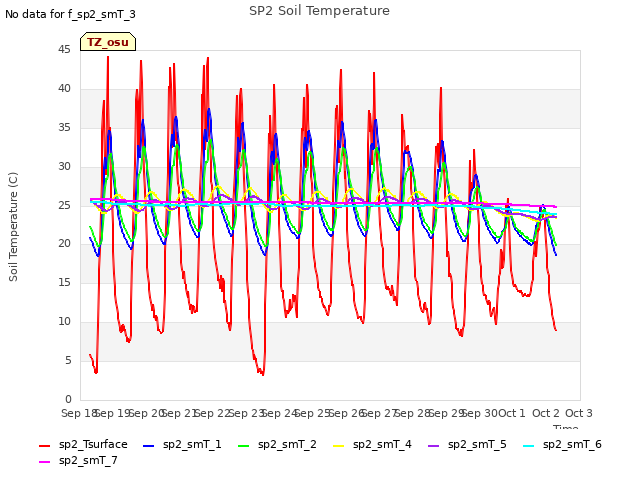This screenshot has height=480, width=640.
Task: Click the yellow sp2_smT_4 legend color marker
Action: (x=339, y=446)
